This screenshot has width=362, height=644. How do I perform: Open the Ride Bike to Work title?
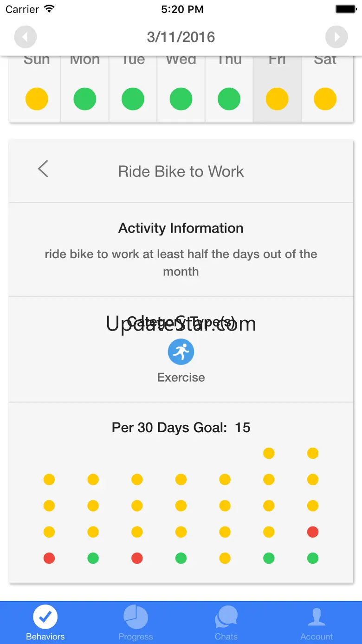[181, 171]
